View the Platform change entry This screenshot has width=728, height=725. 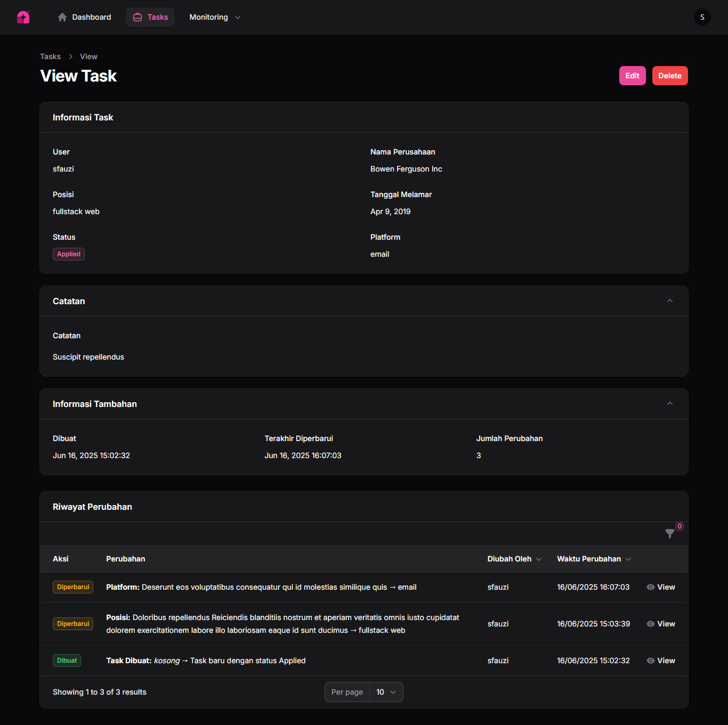point(661,587)
